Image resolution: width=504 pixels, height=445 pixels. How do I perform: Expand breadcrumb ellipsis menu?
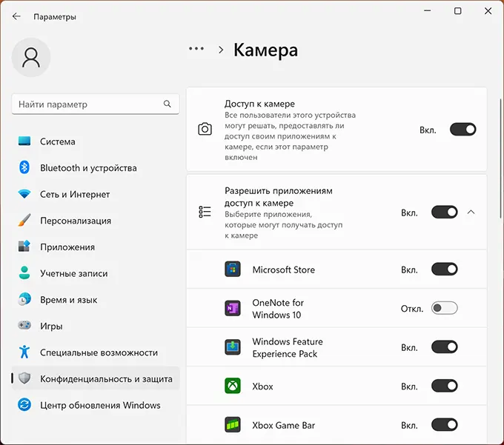click(x=196, y=49)
